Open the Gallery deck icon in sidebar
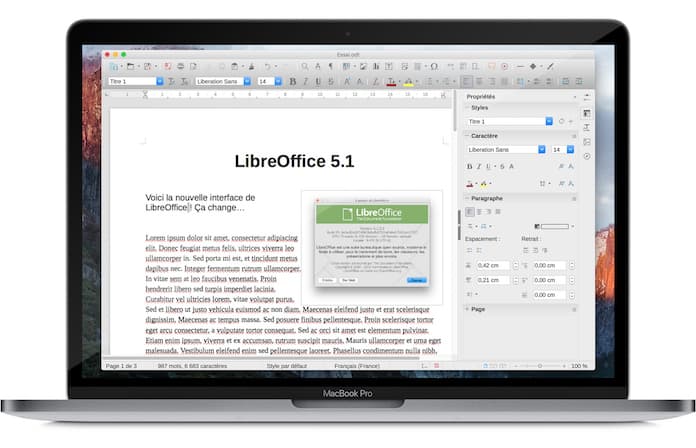696x448 pixels. 587,142
